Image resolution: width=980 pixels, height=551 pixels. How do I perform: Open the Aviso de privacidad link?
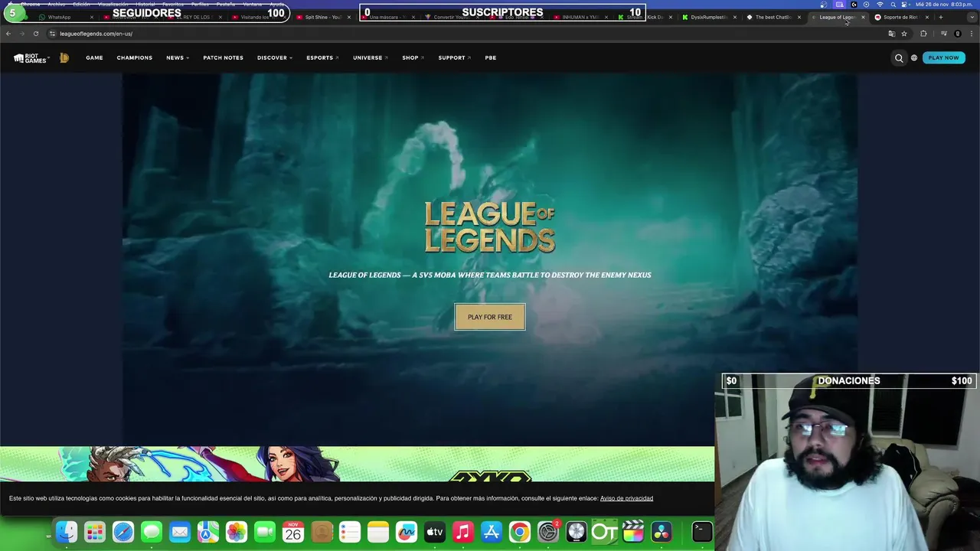(626, 498)
